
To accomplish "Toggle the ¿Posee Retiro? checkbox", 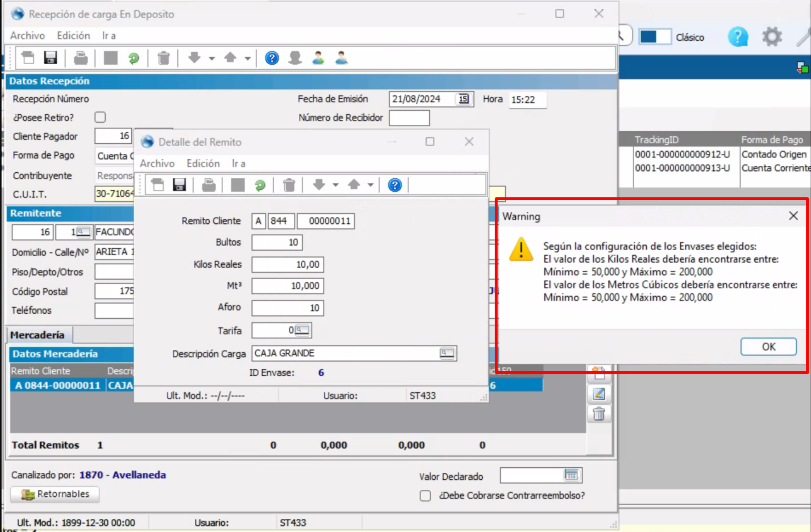I will click(x=100, y=117).
